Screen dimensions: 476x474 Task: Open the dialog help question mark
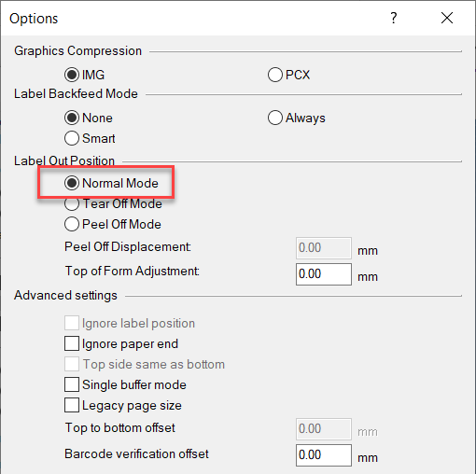[x=394, y=18]
